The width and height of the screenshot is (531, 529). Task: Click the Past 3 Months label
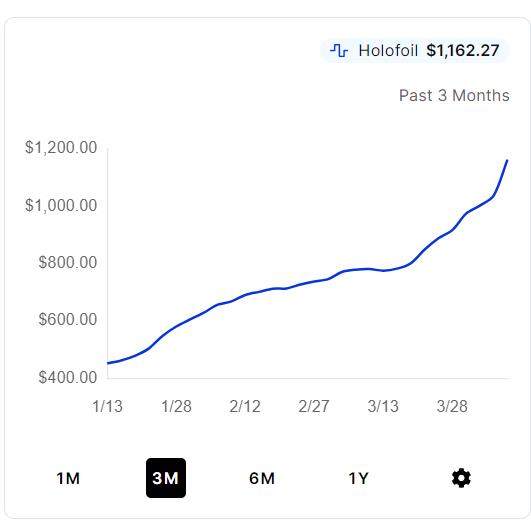pos(454,96)
